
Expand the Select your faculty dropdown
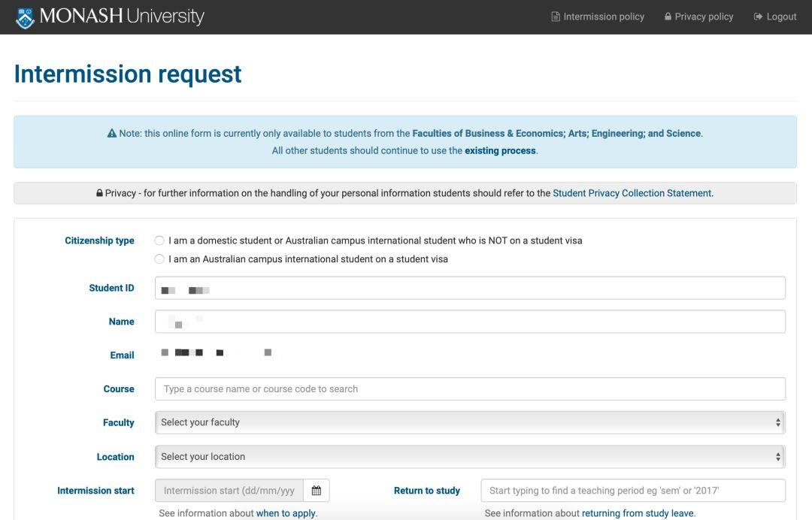tap(470, 422)
